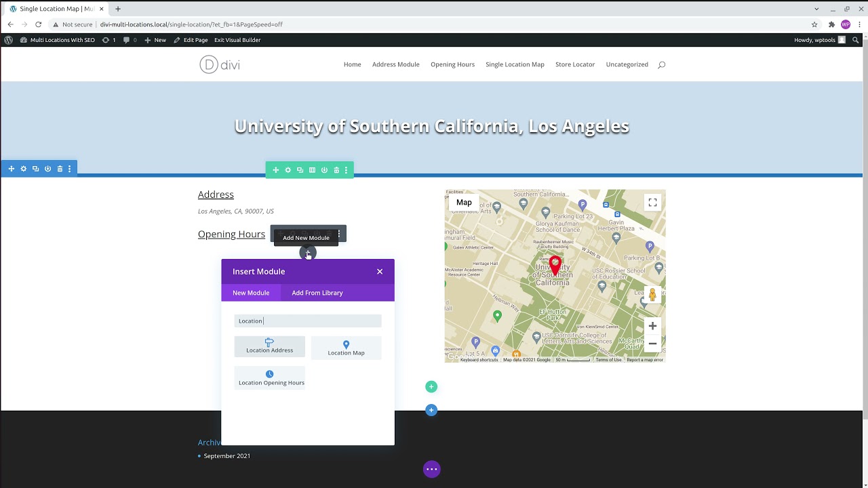Open comments in admin bar
This screenshot has height=488, width=868.
130,40
